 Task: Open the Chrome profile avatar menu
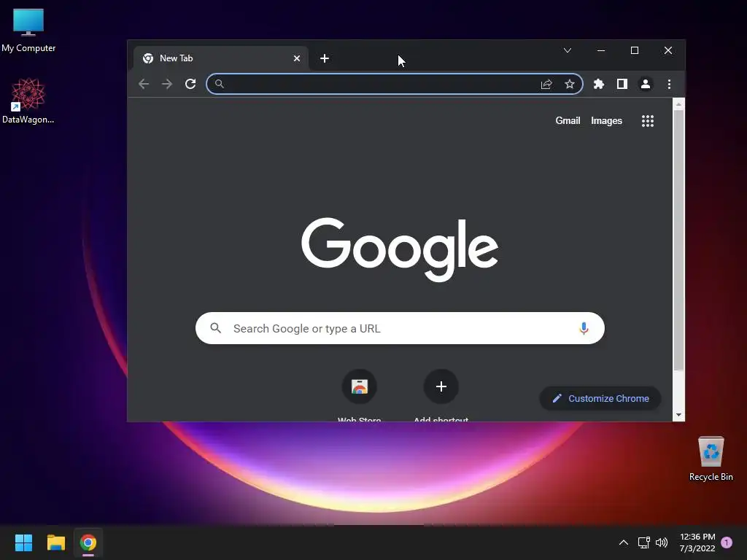click(x=646, y=84)
